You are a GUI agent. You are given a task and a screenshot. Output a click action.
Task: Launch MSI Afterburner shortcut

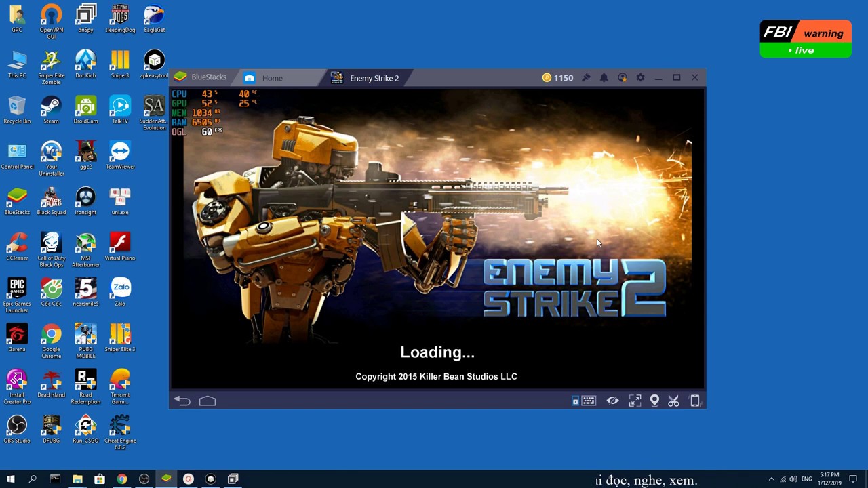point(85,249)
